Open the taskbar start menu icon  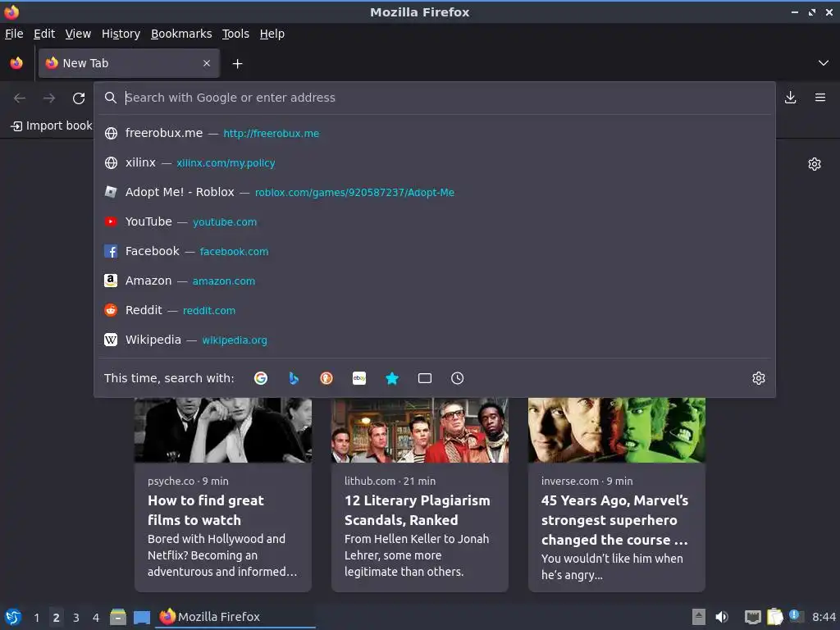13,617
